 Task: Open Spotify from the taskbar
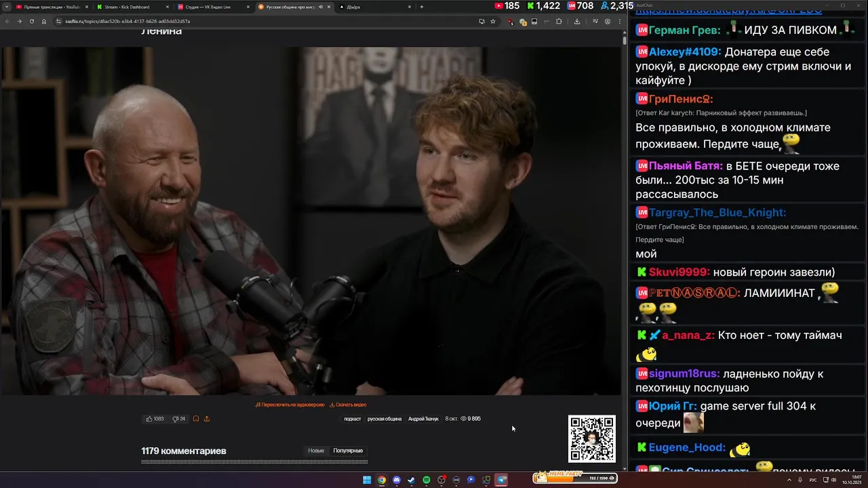pos(427,480)
